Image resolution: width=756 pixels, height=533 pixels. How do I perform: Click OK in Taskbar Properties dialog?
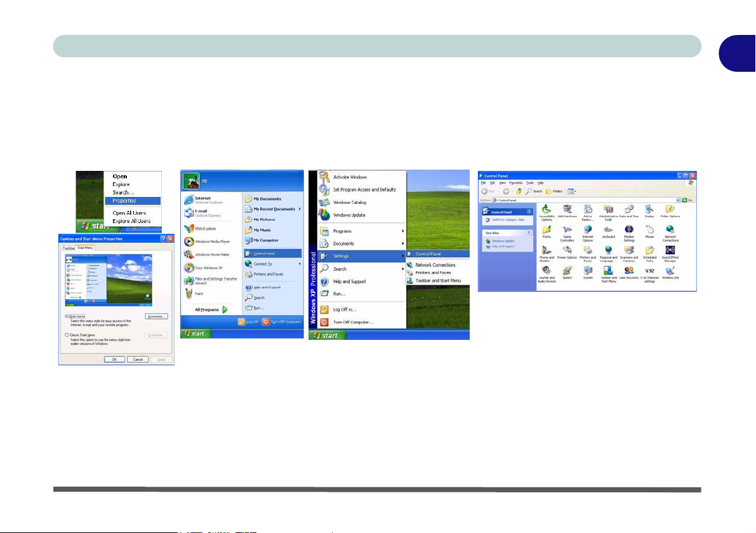pos(114,360)
